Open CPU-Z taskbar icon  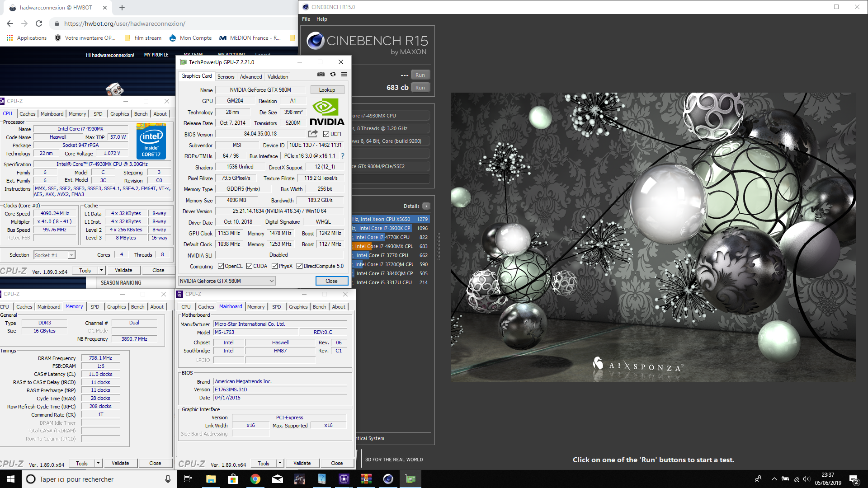click(344, 479)
